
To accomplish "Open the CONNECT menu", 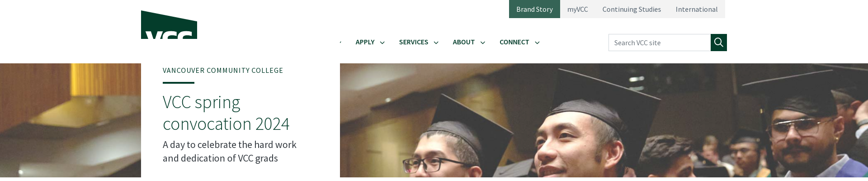I will coord(514,42).
